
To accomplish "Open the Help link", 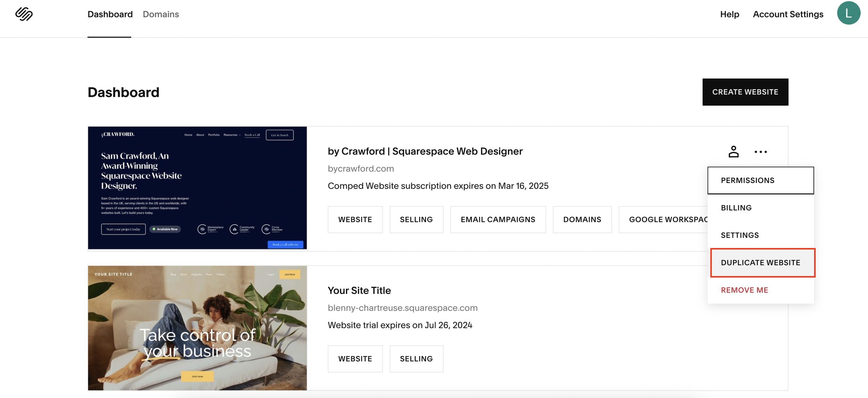I will tap(729, 14).
